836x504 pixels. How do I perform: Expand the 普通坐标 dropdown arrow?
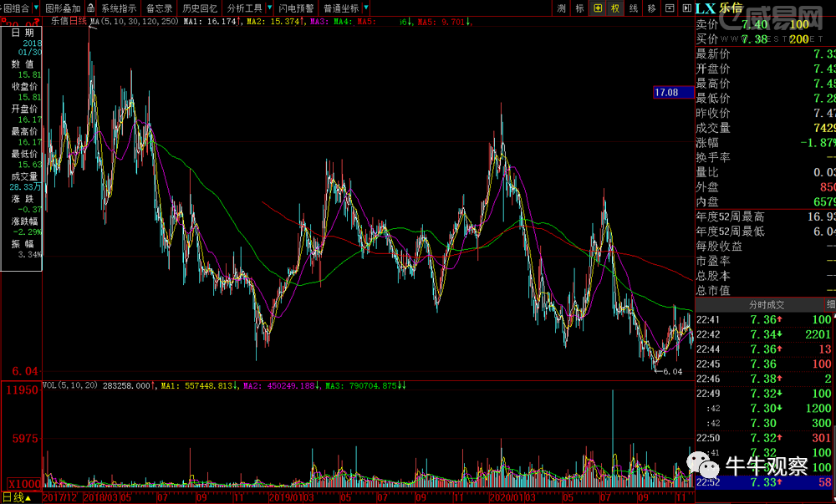click(x=365, y=8)
